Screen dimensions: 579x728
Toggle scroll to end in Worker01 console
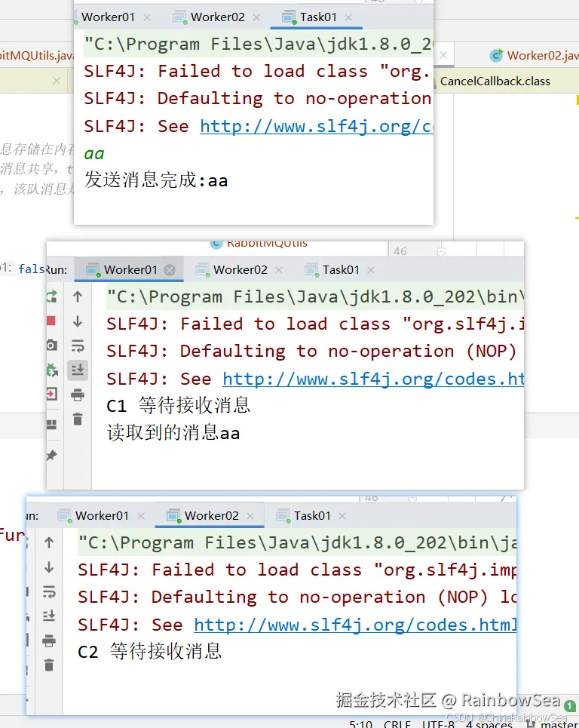click(78, 370)
